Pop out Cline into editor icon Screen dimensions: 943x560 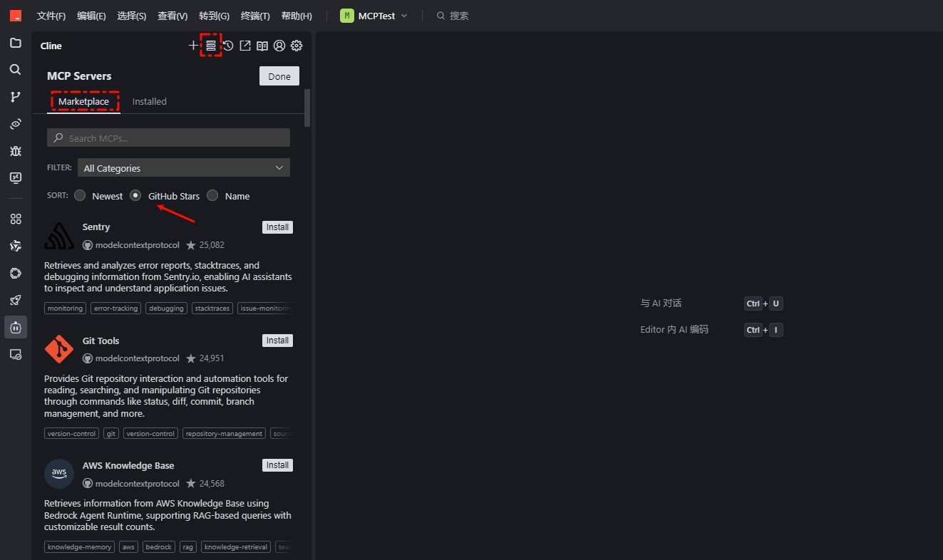[x=245, y=46]
